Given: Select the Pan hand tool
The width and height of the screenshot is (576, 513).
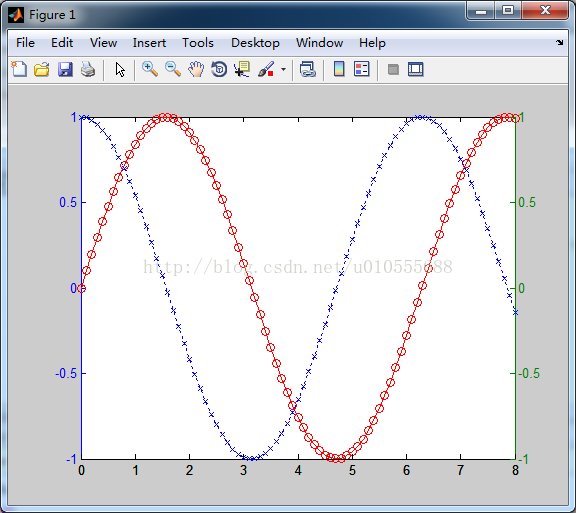Looking at the screenshot, I should [x=196, y=69].
